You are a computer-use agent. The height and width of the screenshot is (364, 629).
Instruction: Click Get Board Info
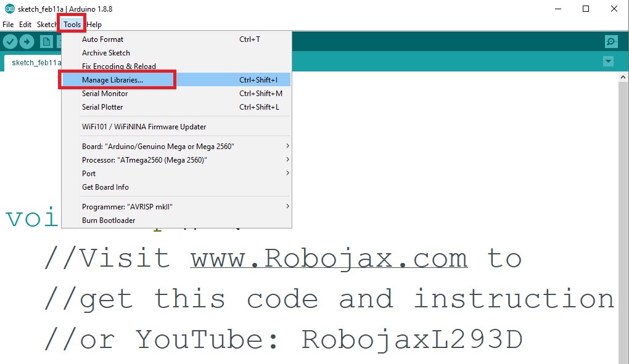176,187
